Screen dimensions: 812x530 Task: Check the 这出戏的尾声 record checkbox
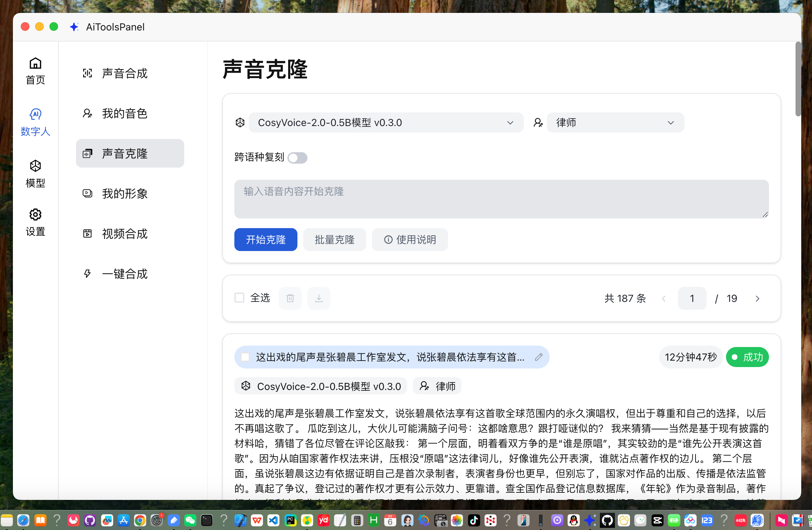tap(245, 357)
